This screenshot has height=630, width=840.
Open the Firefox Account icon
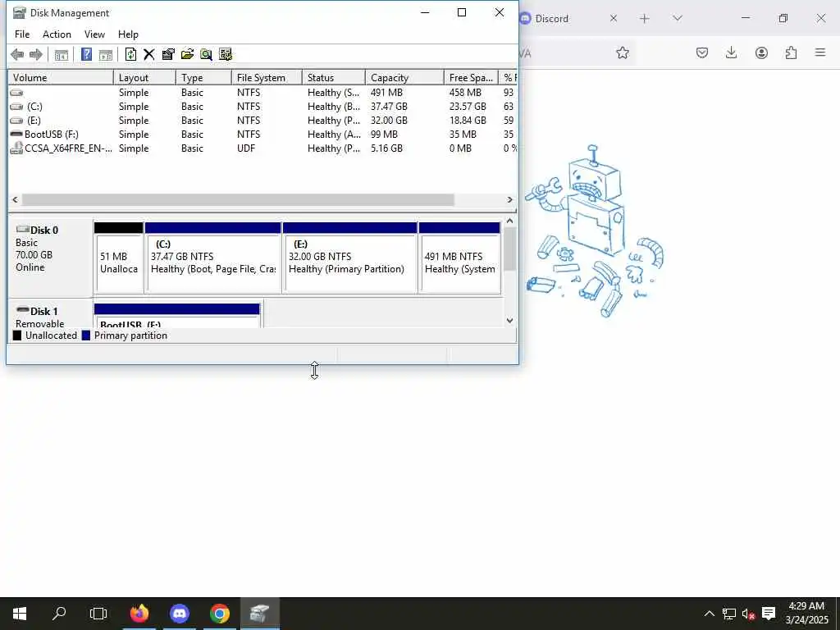pos(761,52)
